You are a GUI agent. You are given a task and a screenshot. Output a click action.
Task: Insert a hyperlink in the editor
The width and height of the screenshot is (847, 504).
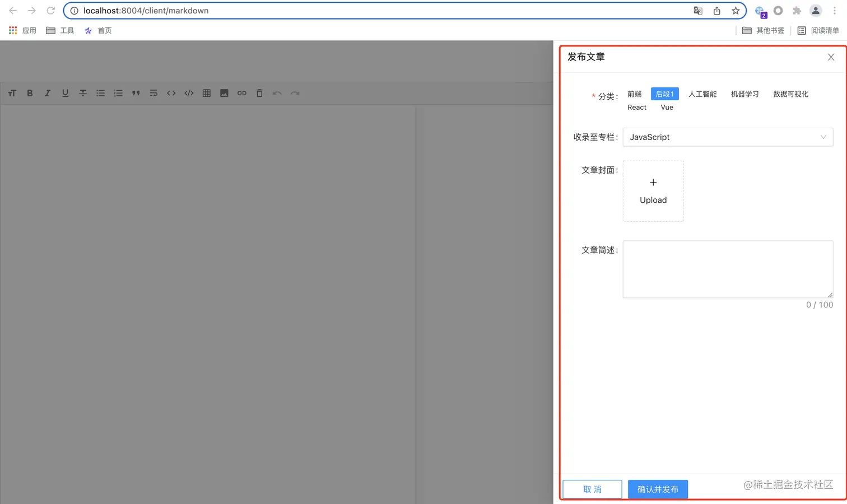coord(242,93)
